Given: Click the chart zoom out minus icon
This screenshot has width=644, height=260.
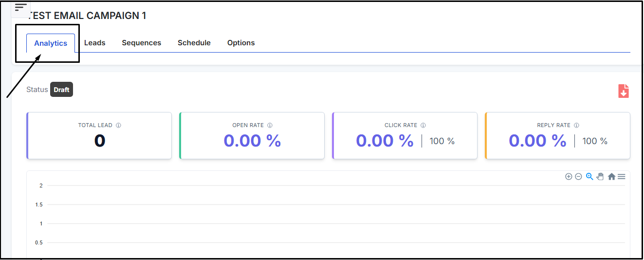Looking at the screenshot, I should tap(578, 177).
